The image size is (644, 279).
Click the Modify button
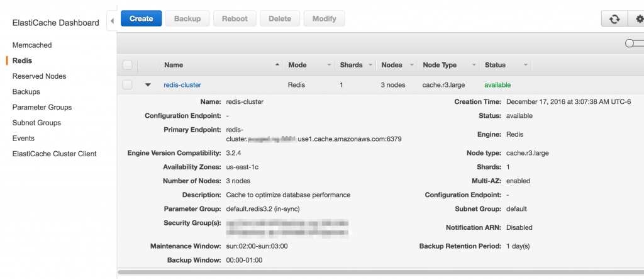point(324,18)
